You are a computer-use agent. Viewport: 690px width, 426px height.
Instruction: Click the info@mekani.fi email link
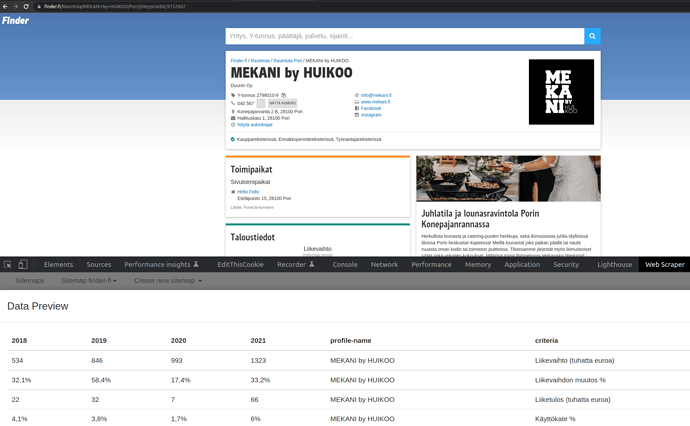pos(376,95)
